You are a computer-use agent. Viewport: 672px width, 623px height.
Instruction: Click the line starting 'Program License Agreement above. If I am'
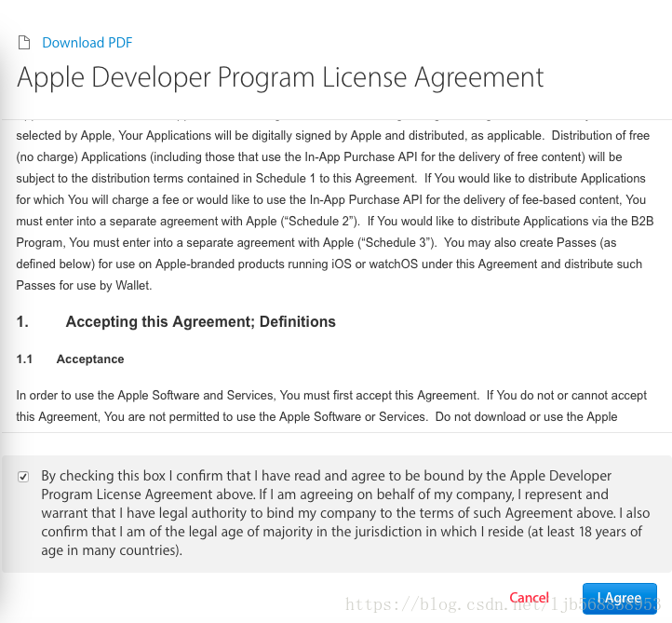click(x=325, y=494)
